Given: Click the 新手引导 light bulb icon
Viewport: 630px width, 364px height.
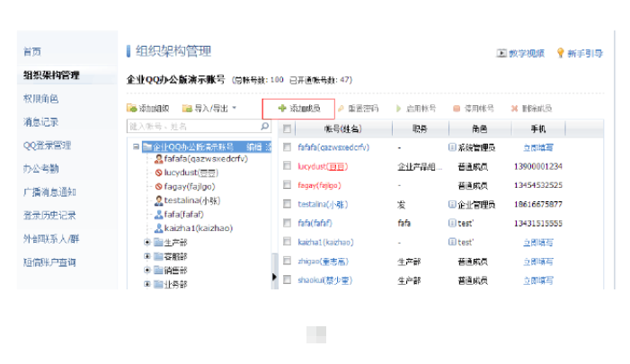Looking at the screenshot, I should point(560,53).
